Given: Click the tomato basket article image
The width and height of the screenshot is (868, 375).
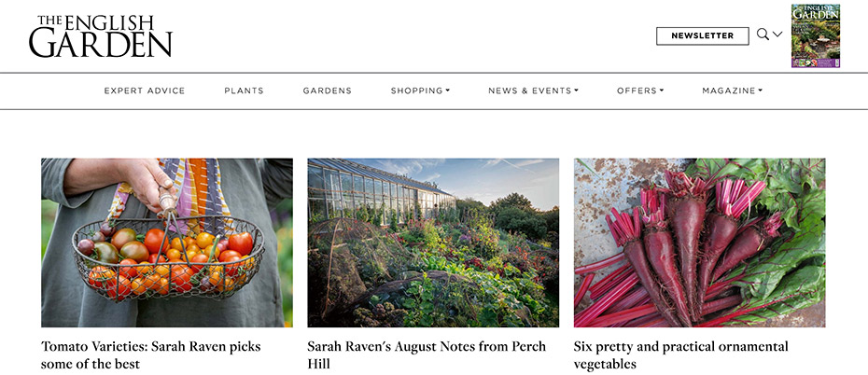Looking at the screenshot, I should (x=167, y=243).
